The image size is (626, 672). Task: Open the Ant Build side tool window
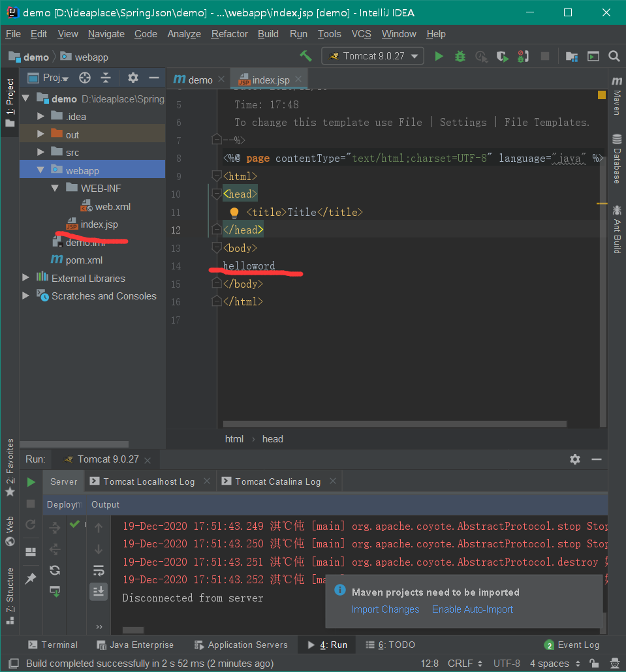coord(617,229)
